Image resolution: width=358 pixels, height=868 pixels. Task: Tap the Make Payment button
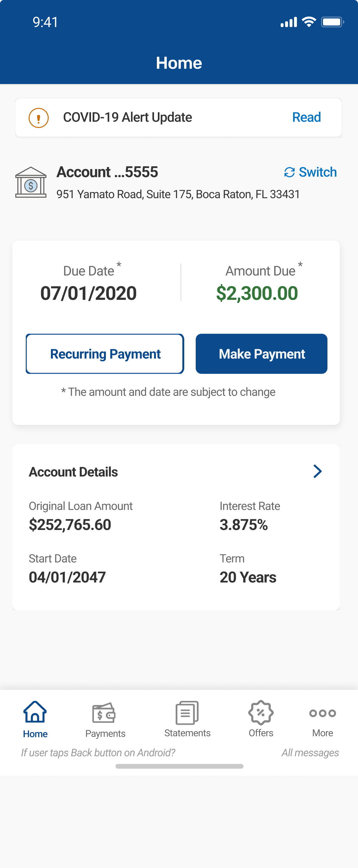pyautogui.click(x=261, y=354)
